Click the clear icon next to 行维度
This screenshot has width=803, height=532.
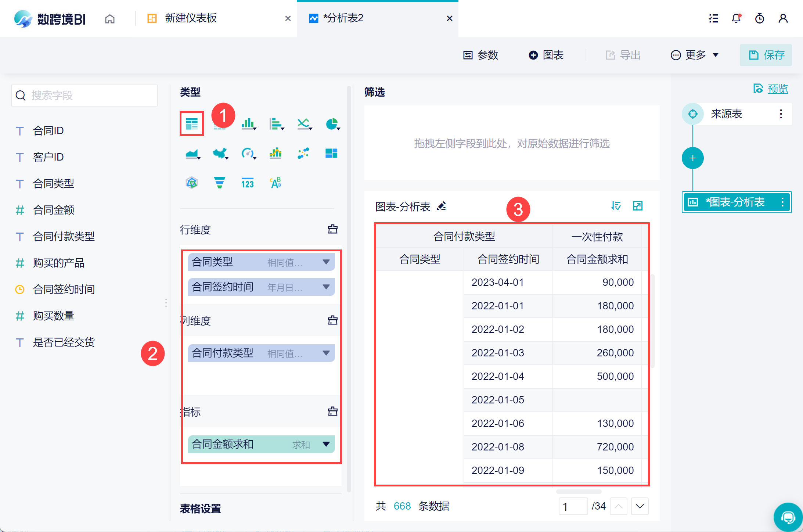click(x=332, y=229)
